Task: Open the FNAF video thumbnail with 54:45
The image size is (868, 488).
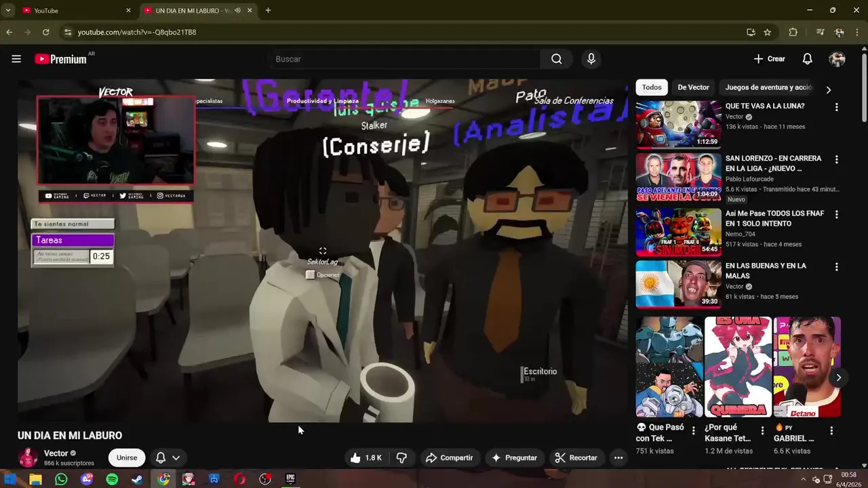Action: [x=678, y=232]
